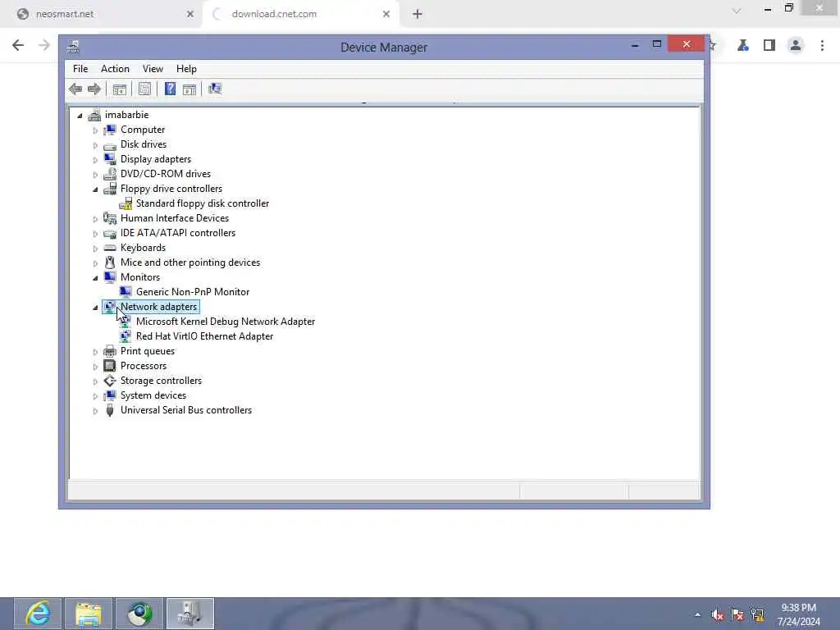This screenshot has height=630, width=840.
Task: Show hidden tray icons arrow
Action: pyautogui.click(x=697, y=615)
